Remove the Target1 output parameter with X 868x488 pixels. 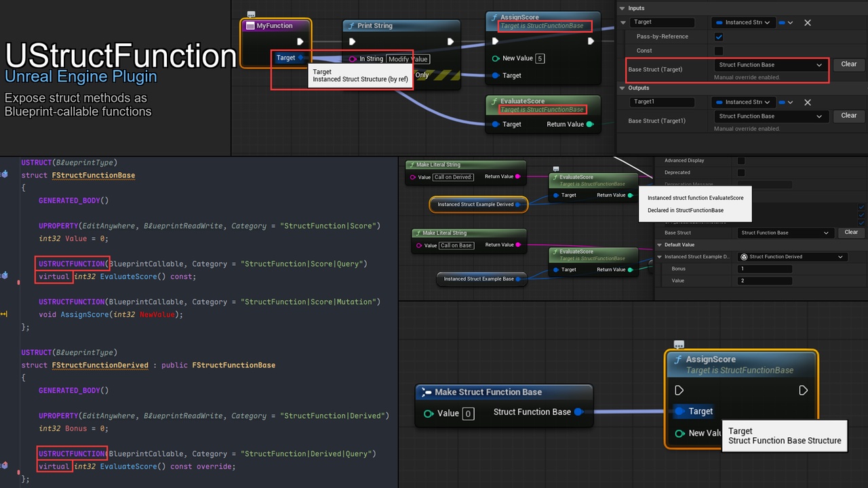(808, 102)
